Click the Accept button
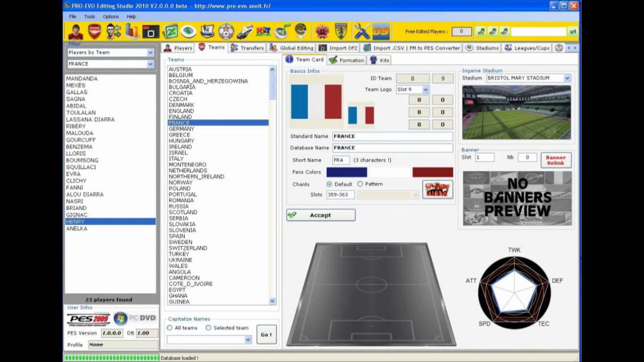 click(x=321, y=215)
